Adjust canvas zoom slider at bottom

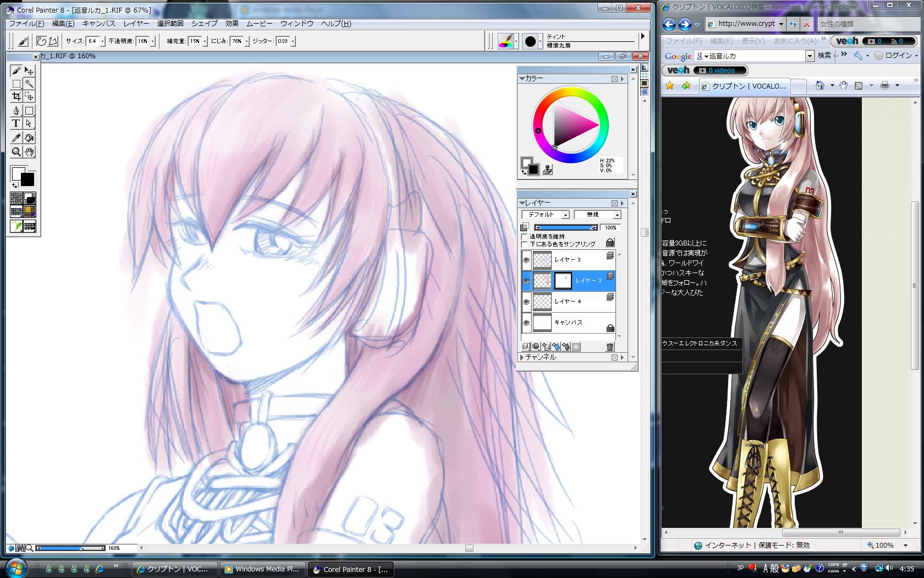click(70, 548)
